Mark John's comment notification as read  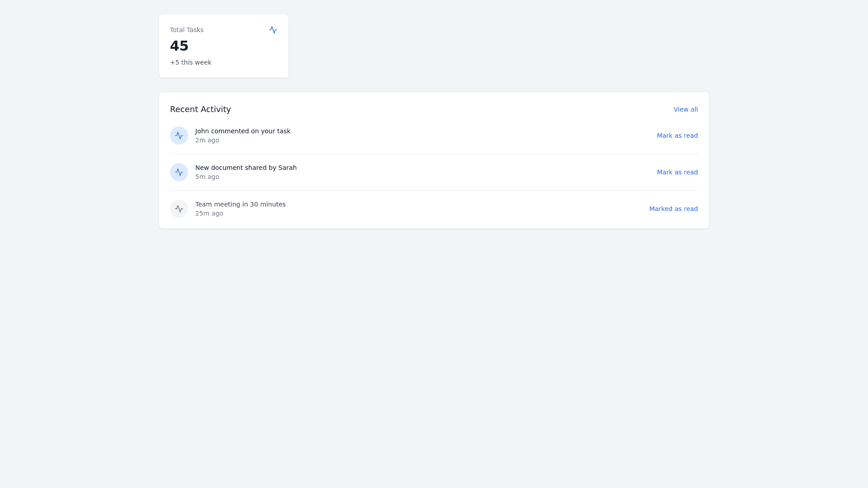677,136
